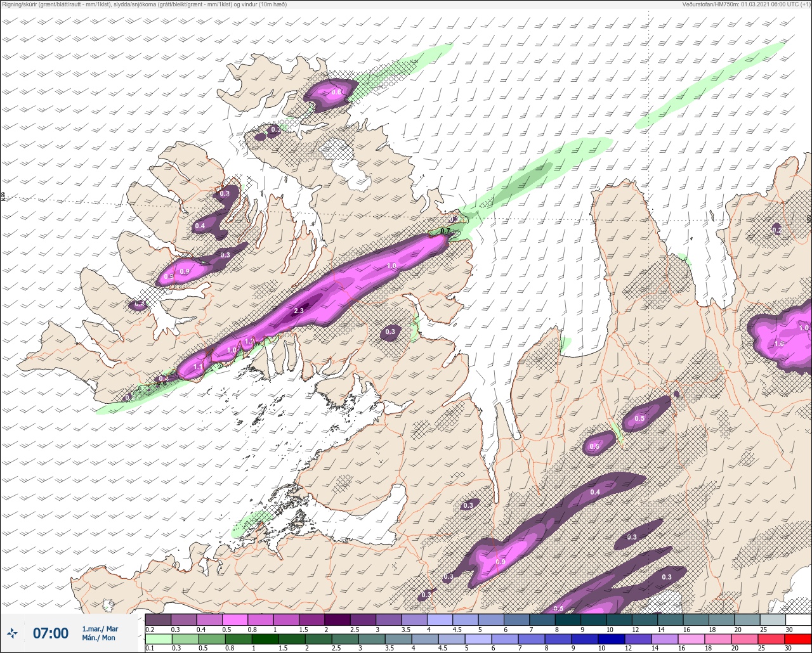Select the light lavender snow legend swatch at 4
Image resolution: width=812 pixels, height=653 pixels.
point(440,619)
